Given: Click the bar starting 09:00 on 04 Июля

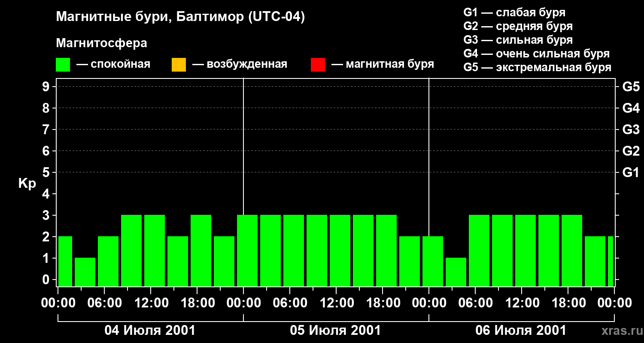Looking at the screenshot, I should tap(131, 250).
